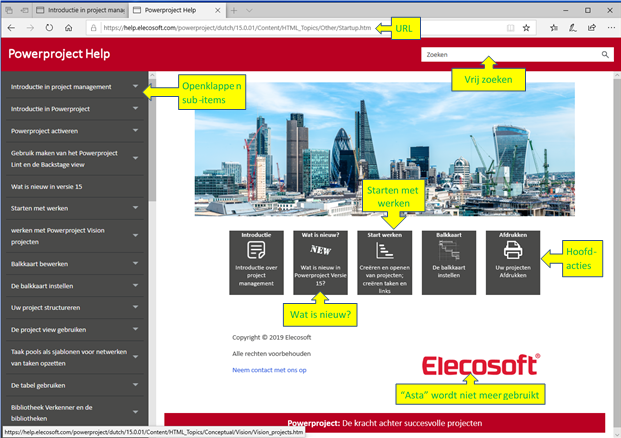This screenshot has width=621, height=438.
Task: Click the share page icon
Action: pyautogui.click(x=592, y=28)
